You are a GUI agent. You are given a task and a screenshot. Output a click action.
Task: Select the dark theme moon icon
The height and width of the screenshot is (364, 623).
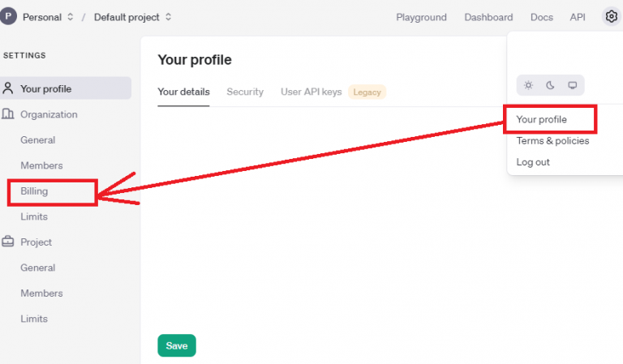coord(550,85)
